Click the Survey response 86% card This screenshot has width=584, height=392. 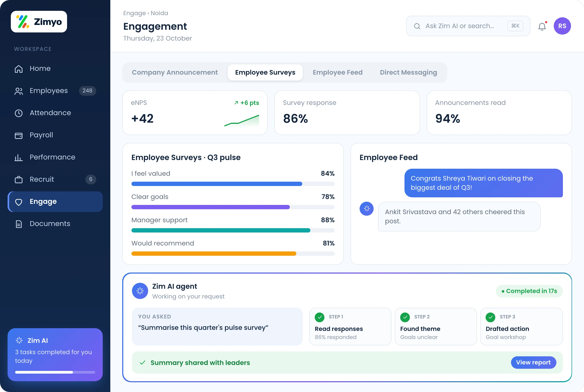[347, 113]
